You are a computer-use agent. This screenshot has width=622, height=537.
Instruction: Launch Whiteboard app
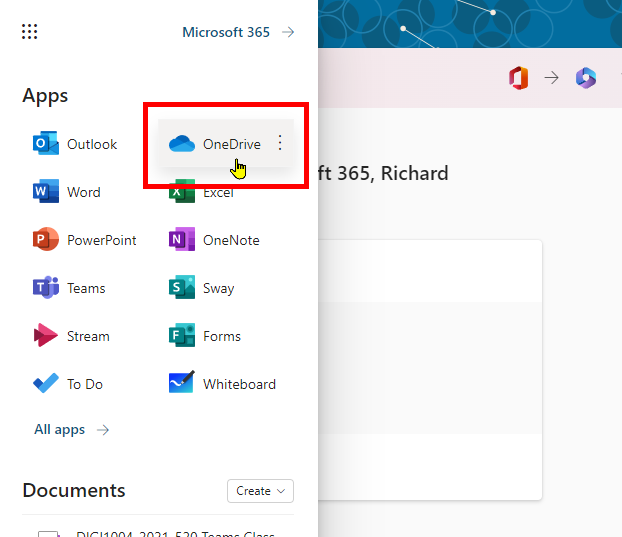click(222, 384)
